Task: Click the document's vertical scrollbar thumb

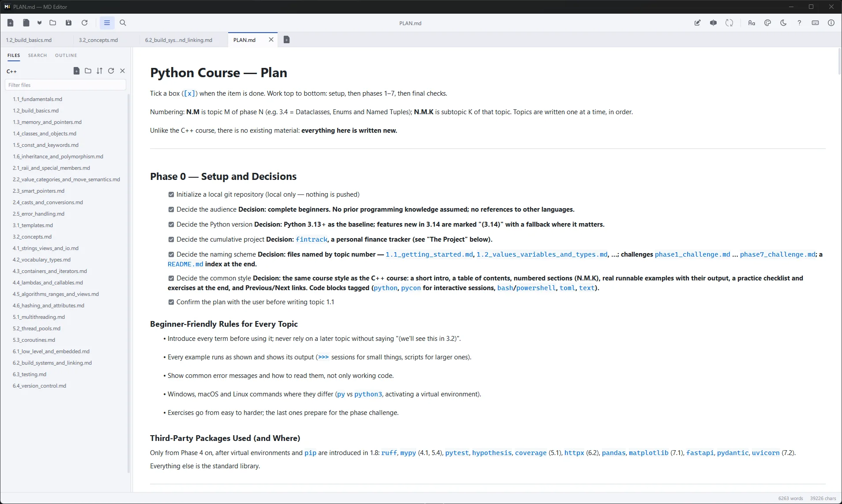Action: click(839, 61)
